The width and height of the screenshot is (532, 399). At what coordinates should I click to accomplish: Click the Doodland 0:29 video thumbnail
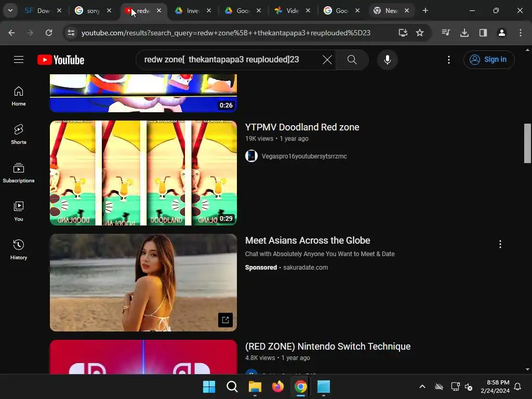coord(143,172)
